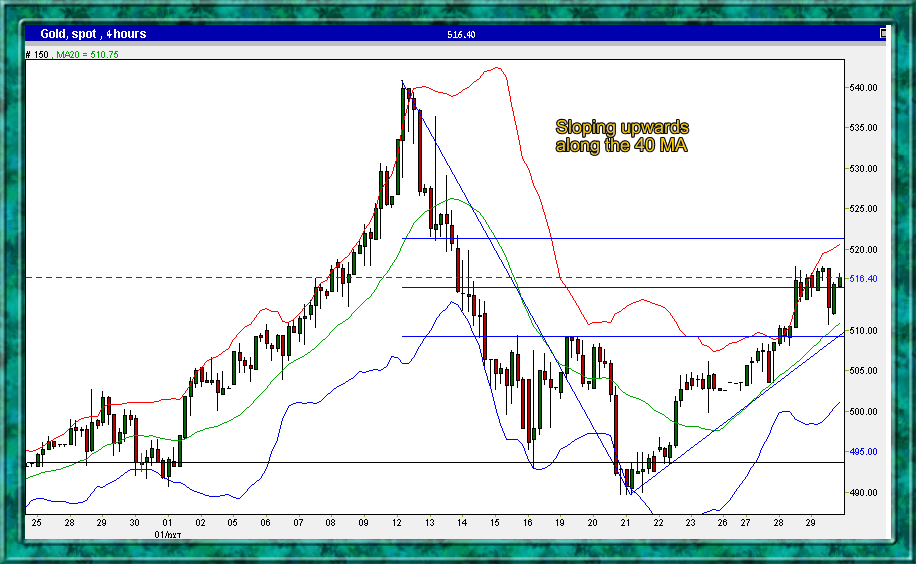Click the MA20 = 510.75 indicator label

click(87, 54)
